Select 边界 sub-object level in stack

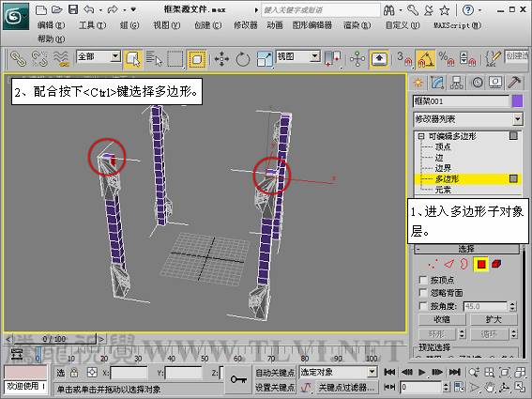click(443, 168)
